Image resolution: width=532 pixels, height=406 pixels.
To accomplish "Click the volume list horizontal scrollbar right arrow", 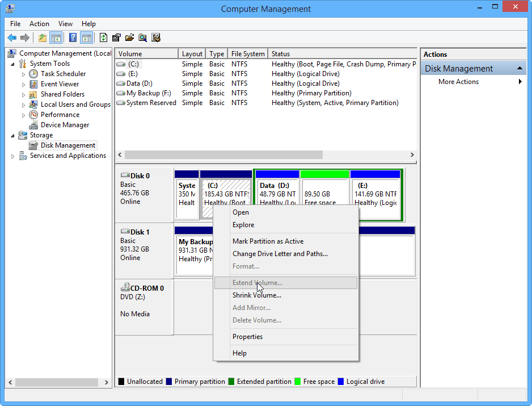I will coord(412,155).
